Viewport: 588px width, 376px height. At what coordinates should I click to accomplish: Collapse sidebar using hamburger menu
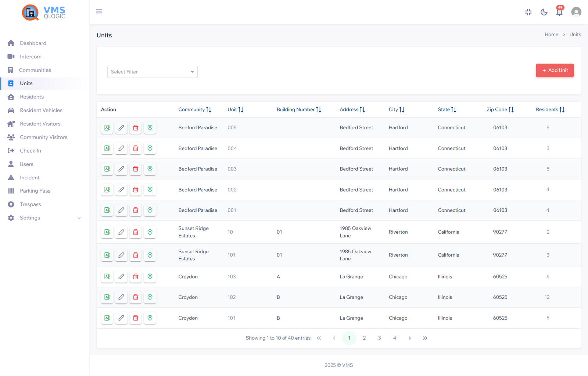tap(99, 11)
